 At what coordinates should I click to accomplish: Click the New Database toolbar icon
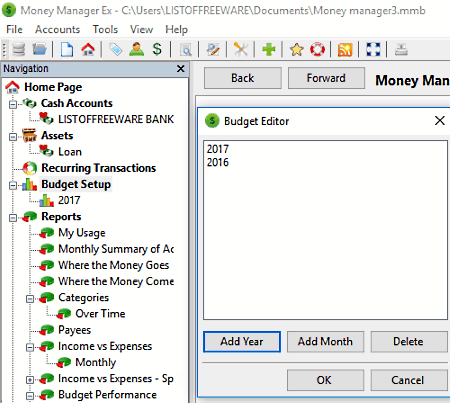pyautogui.click(x=19, y=49)
